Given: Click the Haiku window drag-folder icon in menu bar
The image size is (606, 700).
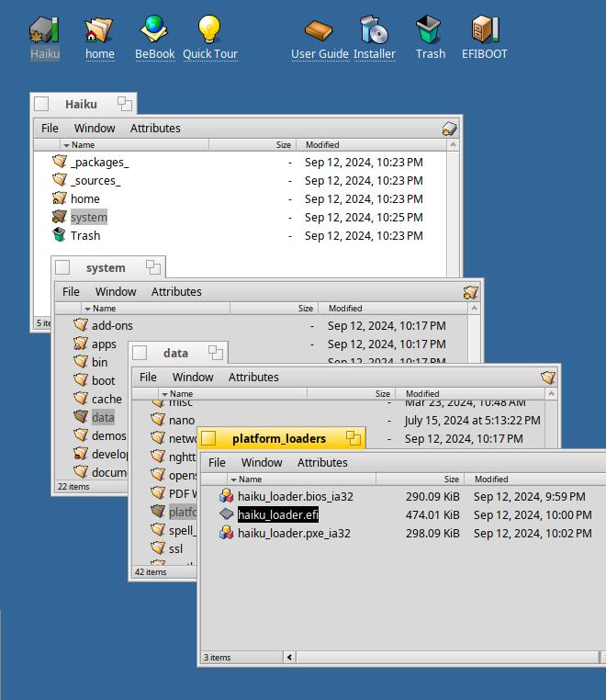Looking at the screenshot, I should 449,129.
